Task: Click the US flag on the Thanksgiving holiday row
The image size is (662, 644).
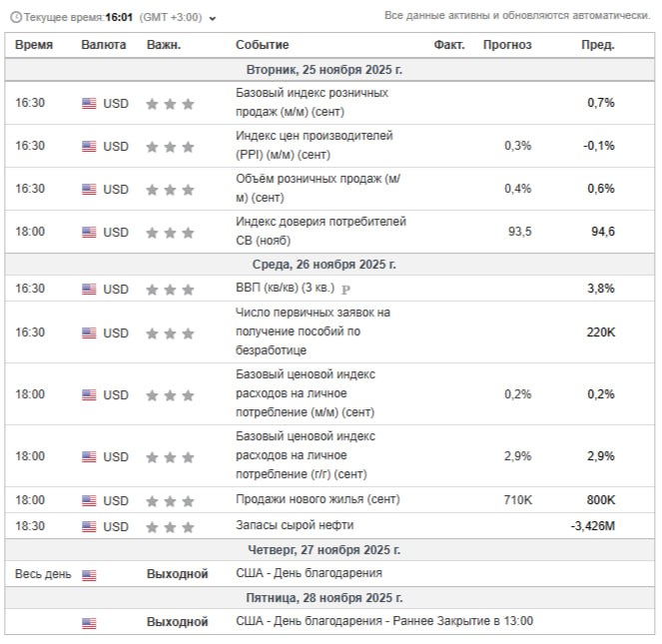Action: [89, 574]
